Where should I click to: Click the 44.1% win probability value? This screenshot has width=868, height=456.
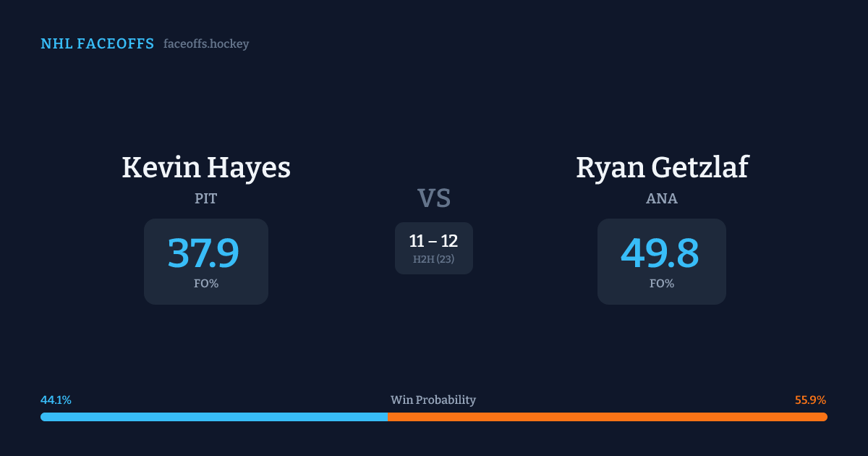[x=56, y=400]
